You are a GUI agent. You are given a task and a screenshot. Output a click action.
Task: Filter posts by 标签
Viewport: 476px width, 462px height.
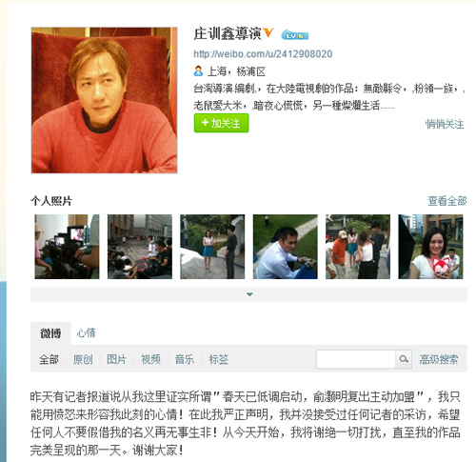(218, 359)
